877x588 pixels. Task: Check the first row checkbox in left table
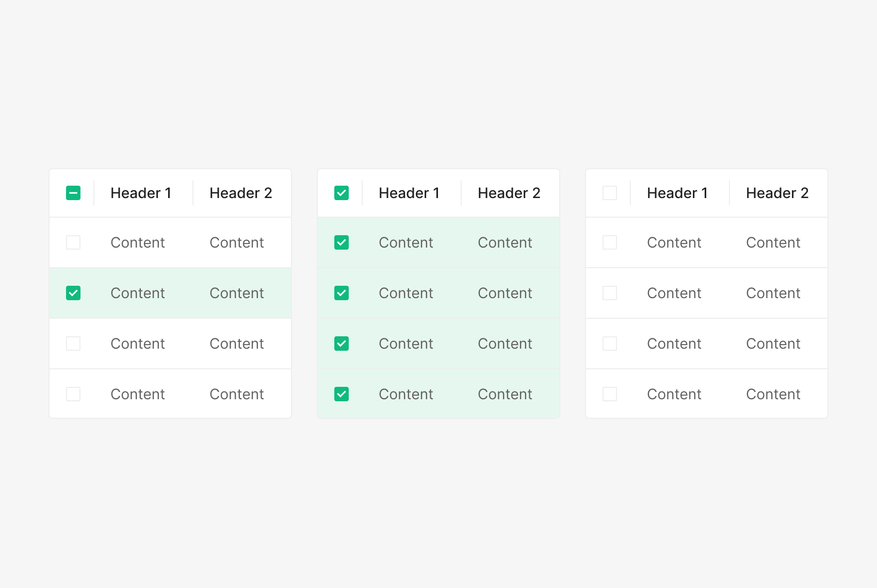pos(73,242)
